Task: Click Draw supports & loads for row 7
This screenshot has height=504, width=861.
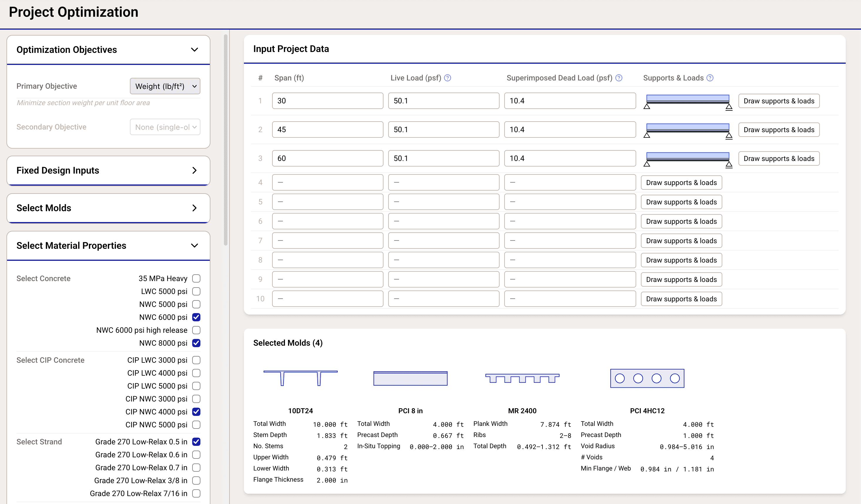Action: (681, 241)
